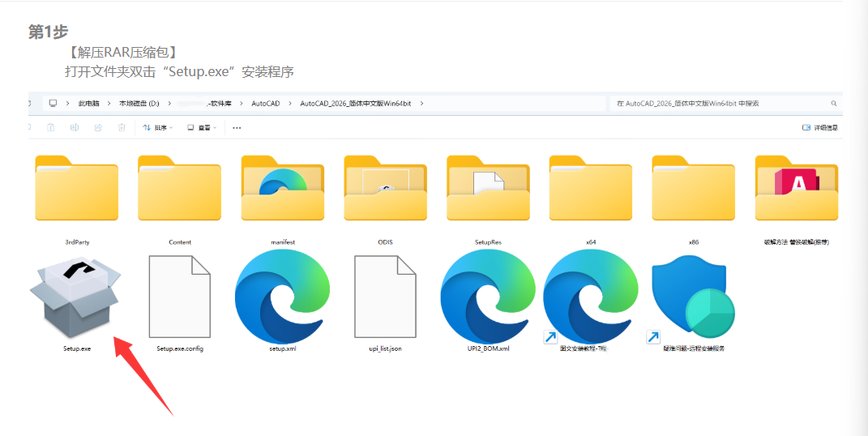Click the Setup.exe file name label

click(76, 348)
